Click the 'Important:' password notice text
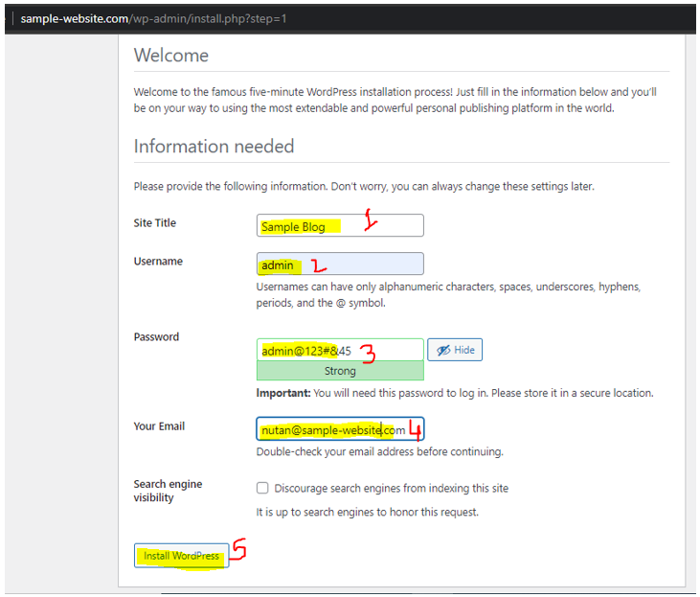The image size is (700, 597). point(455,393)
